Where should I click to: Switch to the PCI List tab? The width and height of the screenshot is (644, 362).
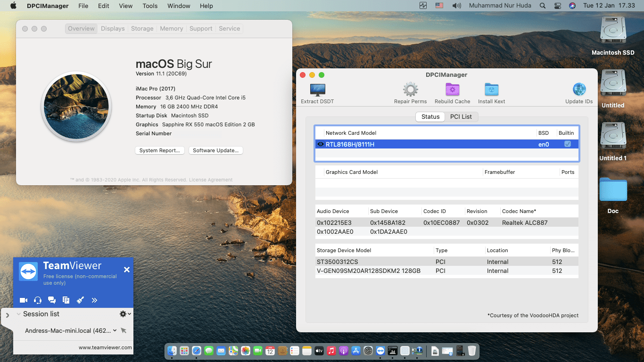click(x=461, y=116)
